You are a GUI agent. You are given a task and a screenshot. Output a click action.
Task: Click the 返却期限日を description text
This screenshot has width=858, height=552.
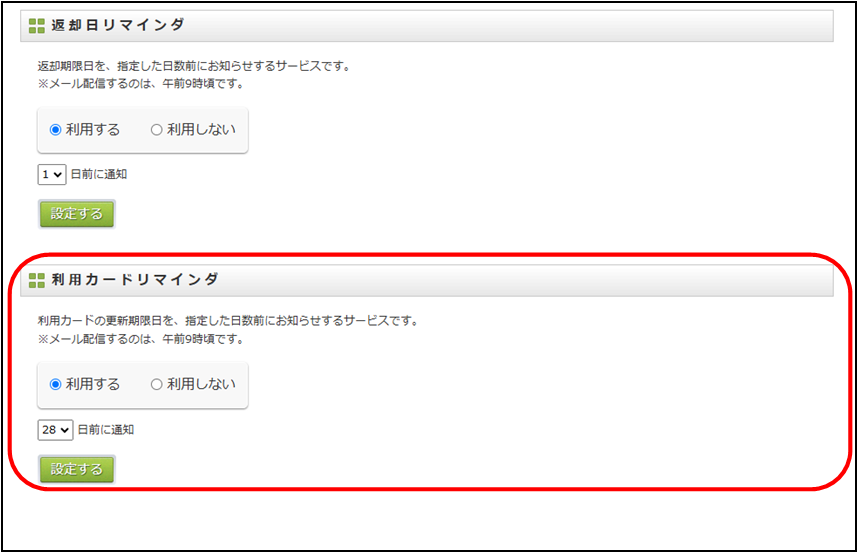[194, 67]
